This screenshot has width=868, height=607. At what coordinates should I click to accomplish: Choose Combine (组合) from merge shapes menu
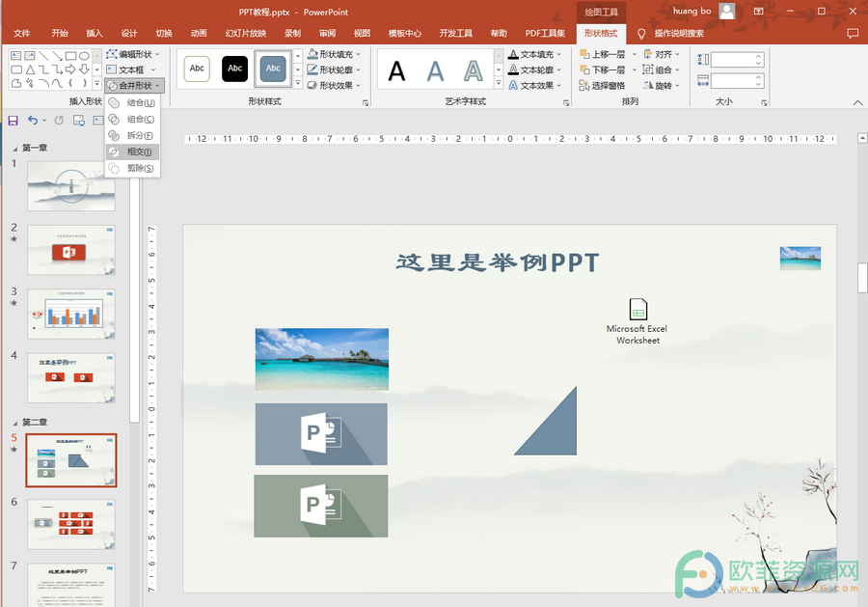coord(133,119)
